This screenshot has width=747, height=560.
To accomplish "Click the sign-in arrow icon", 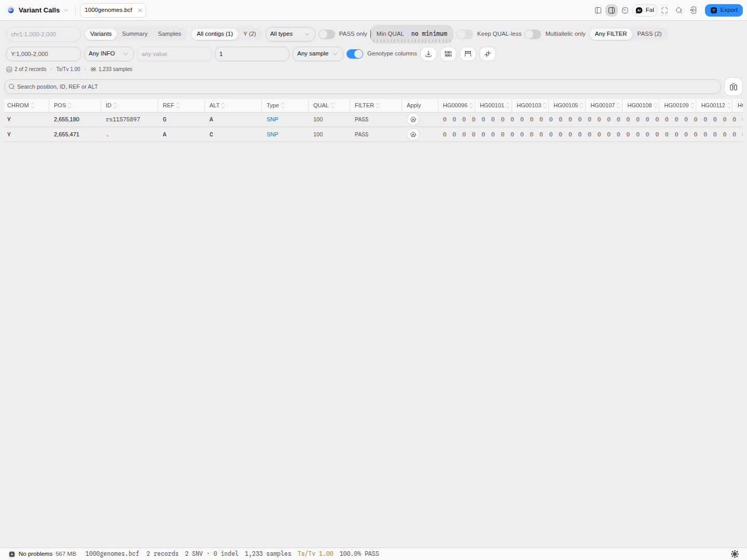I will tap(693, 10).
